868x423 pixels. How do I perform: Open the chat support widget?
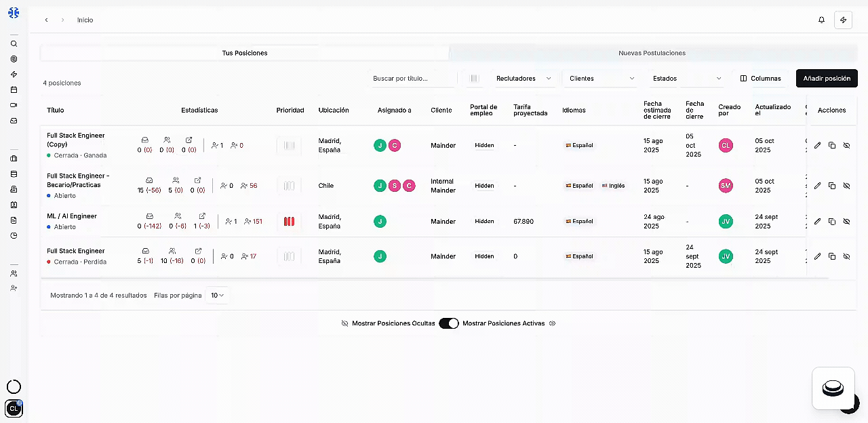pyautogui.click(x=833, y=388)
